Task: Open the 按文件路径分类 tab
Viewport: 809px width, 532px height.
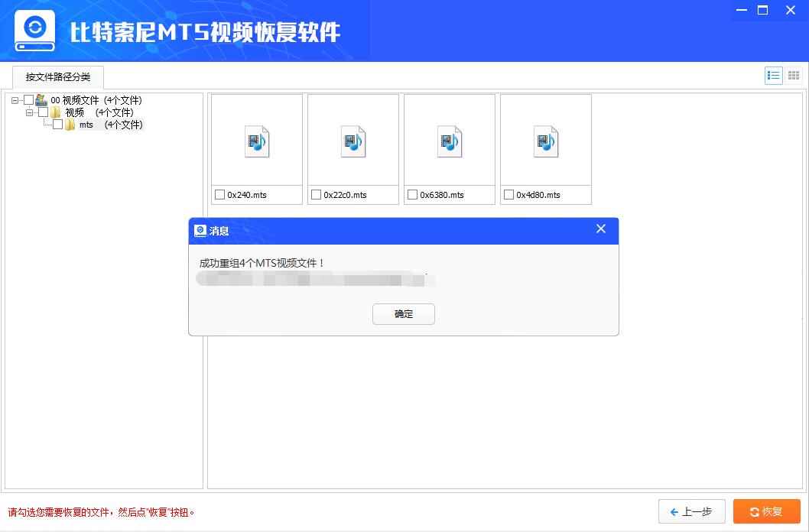Action: pos(58,77)
